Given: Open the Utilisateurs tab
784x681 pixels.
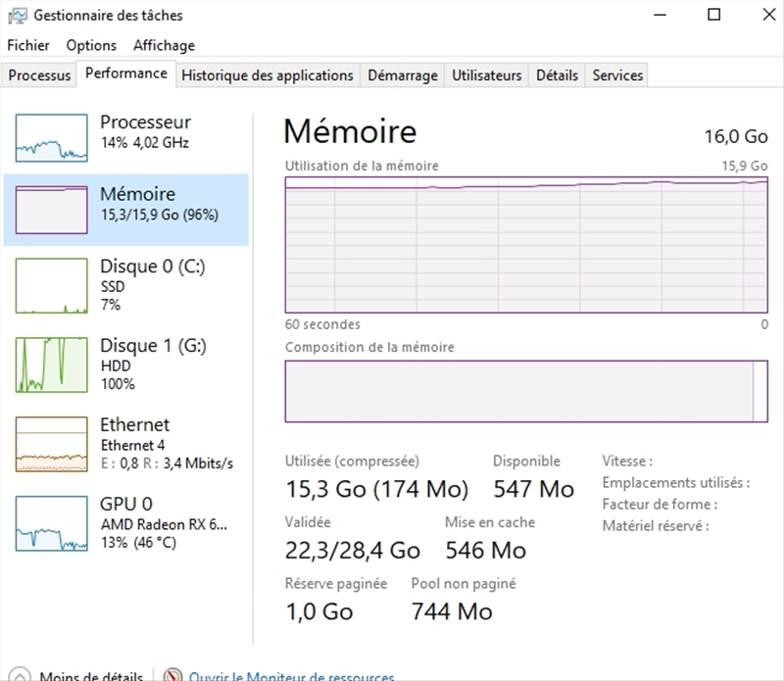Looking at the screenshot, I should [487, 75].
